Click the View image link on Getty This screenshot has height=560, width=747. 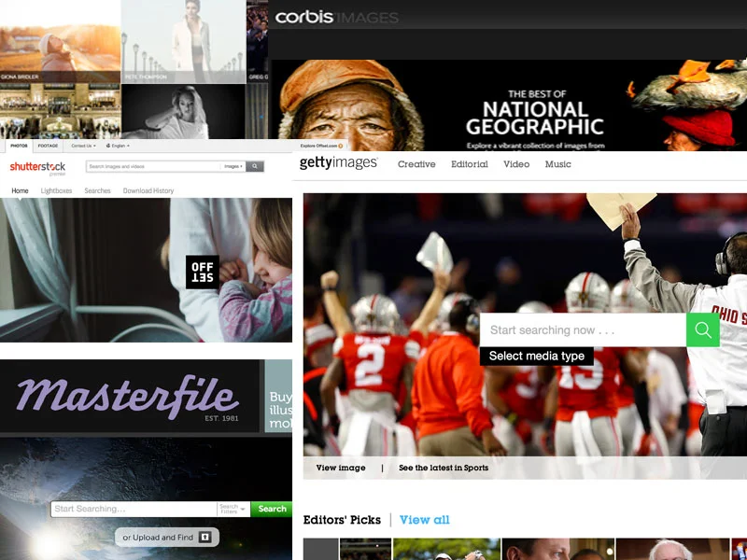tap(341, 468)
